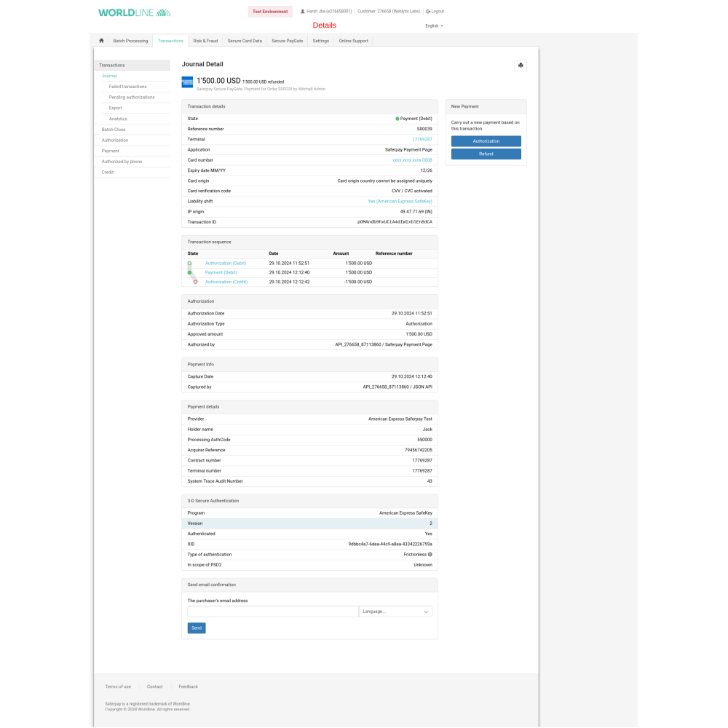Expand the Language select for email confirmation
728x728 pixels.
tap(395, 612)
